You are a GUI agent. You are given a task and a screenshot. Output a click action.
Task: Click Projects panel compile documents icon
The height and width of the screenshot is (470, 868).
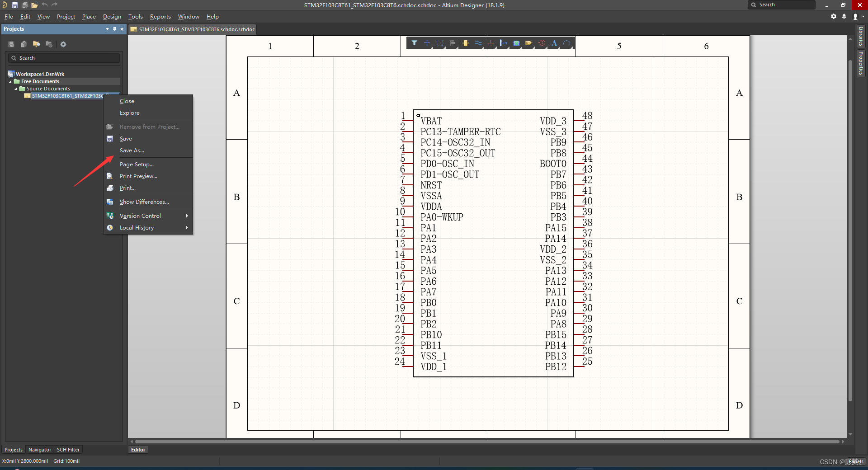click(x=24, y=44)
